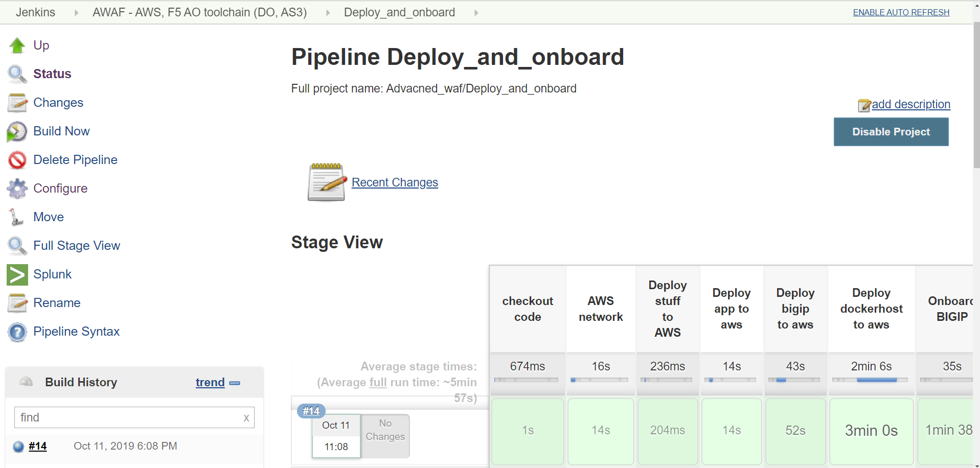Click the Build History weather icon
Viewport: 980px width, 468px height.
pos(26,382)
